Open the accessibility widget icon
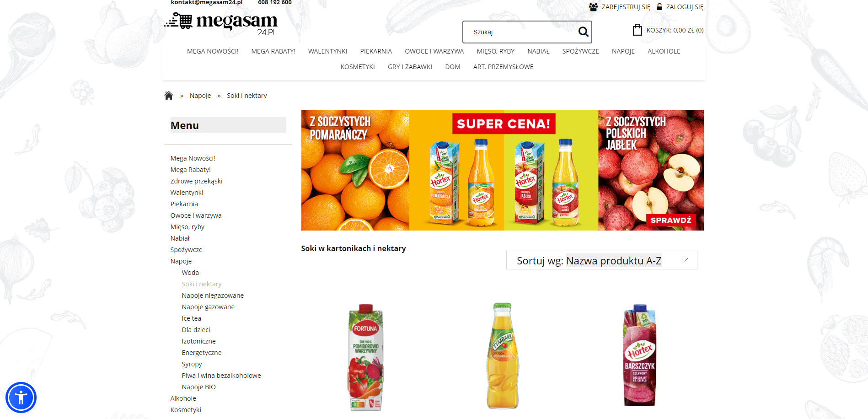Image resolution: width=868 pixels, height=419 pixels. [21, 398]
